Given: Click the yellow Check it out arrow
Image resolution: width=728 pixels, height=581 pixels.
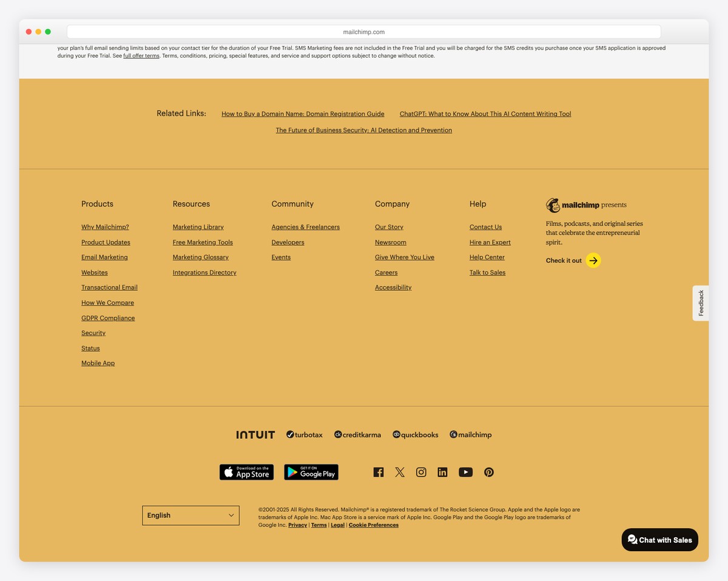Looking at the screenshot, I should click(593, 260).
